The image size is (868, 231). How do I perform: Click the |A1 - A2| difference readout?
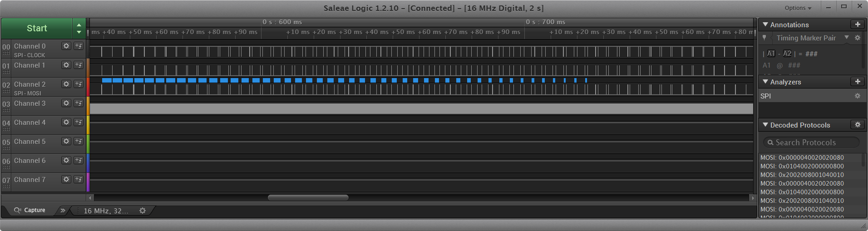(790, 54)
